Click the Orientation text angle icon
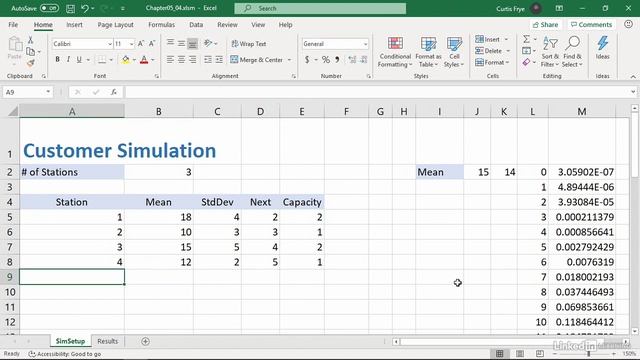Viewport: 640px width, 360px height. (208, 43)
